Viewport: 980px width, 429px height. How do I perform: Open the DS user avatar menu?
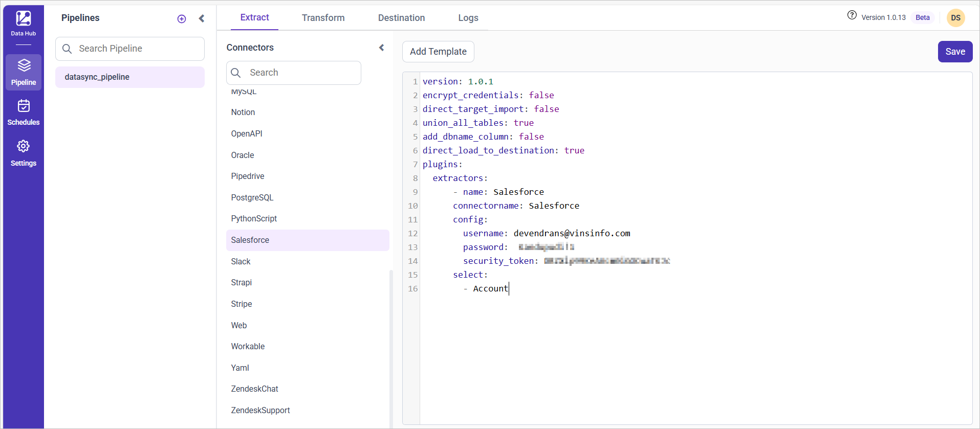[956, 18]
